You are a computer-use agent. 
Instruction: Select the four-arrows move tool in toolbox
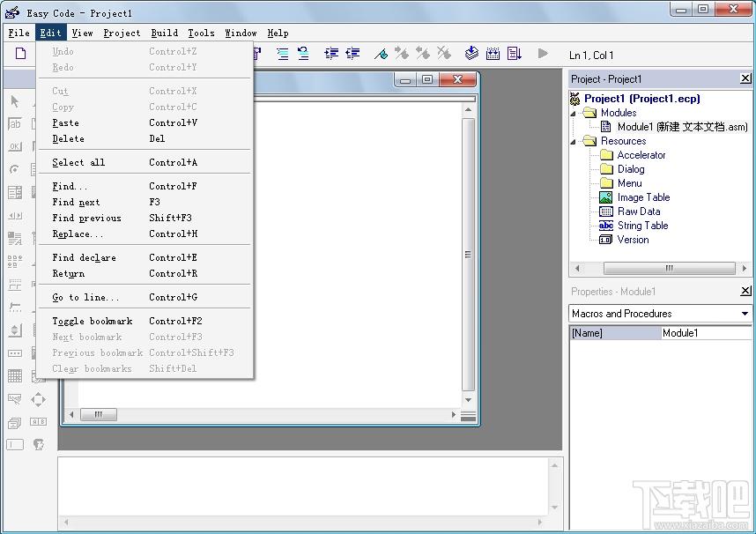38,399
